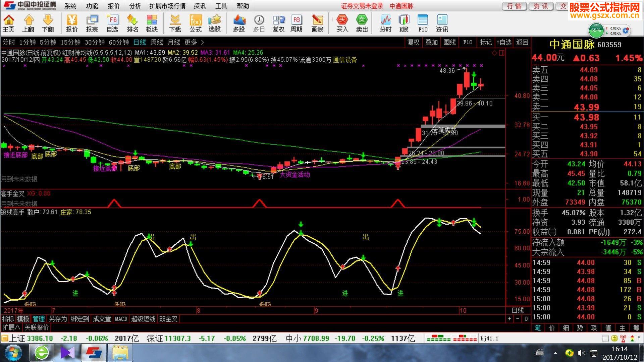Open the 自选 F6 watchlist icon
644x362 pixels.
(112, 23)
